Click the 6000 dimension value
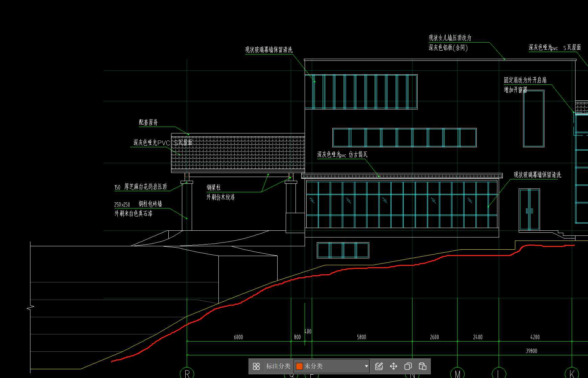This screenshot has width=588, height=378. click(x=238, y=337)
